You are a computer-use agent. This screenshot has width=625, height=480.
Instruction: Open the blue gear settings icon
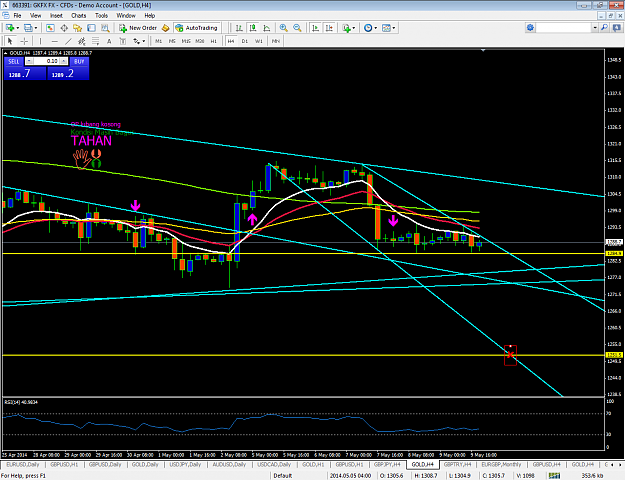(x=530, y=28)
